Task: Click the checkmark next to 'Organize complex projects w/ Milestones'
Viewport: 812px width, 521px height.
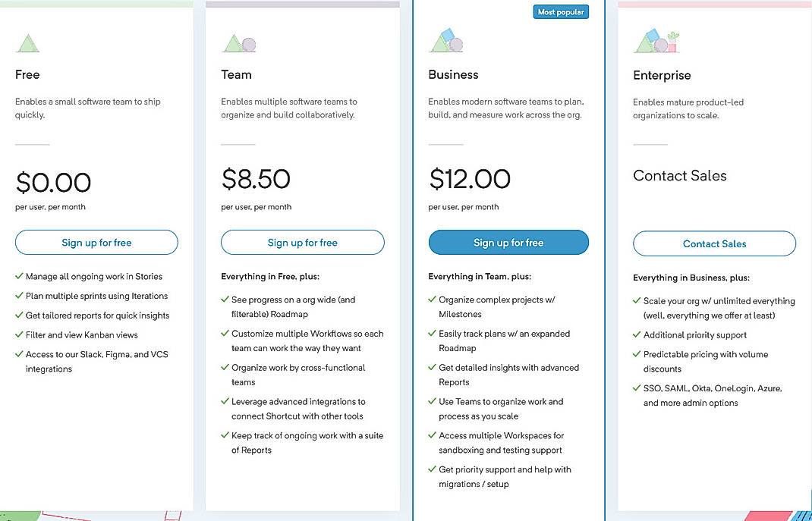Action: [430, 299]
